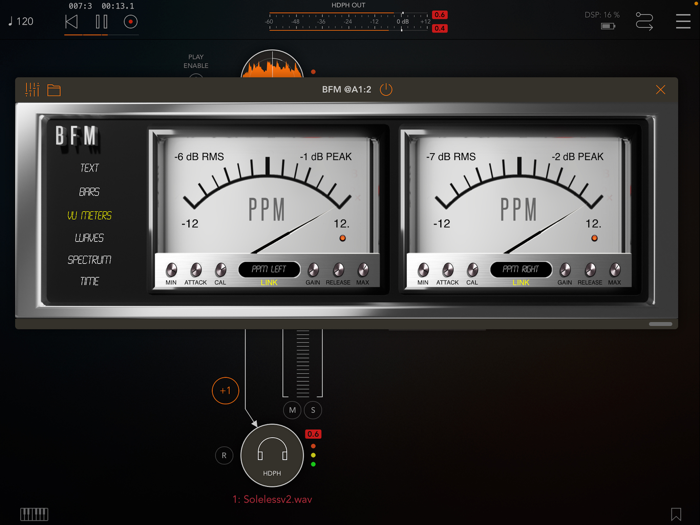Click the -7 dB RMS readout
This screenshot has width=700, height=525.
(x=451, y=157)
